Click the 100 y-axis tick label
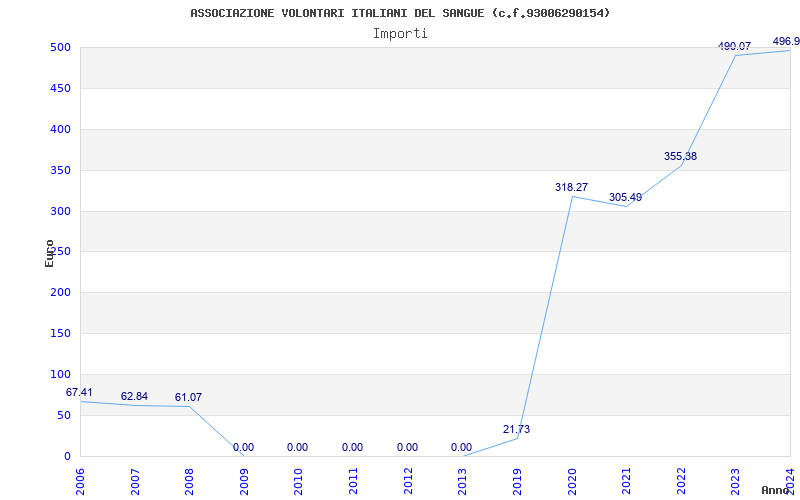Image resolution: width=800 pixels, height=500 pixels. (x=60, y=374)
